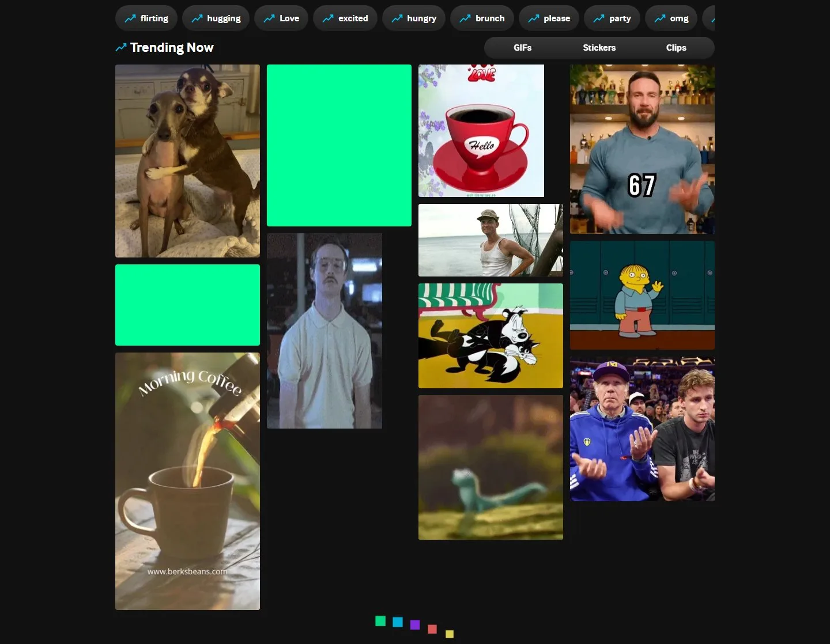This screenshot has width=830, height=644.
Task: Open the two hugging dogs GIF
Action: coord(187,161)
